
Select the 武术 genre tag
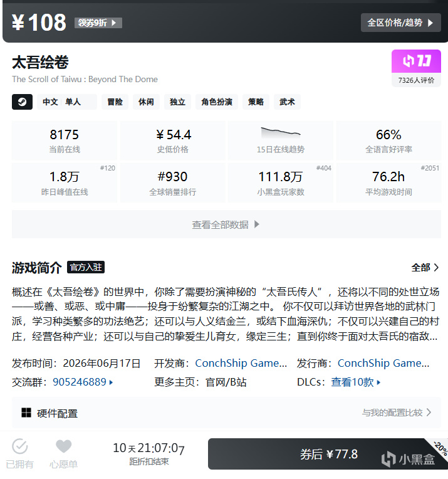point(287,102)
